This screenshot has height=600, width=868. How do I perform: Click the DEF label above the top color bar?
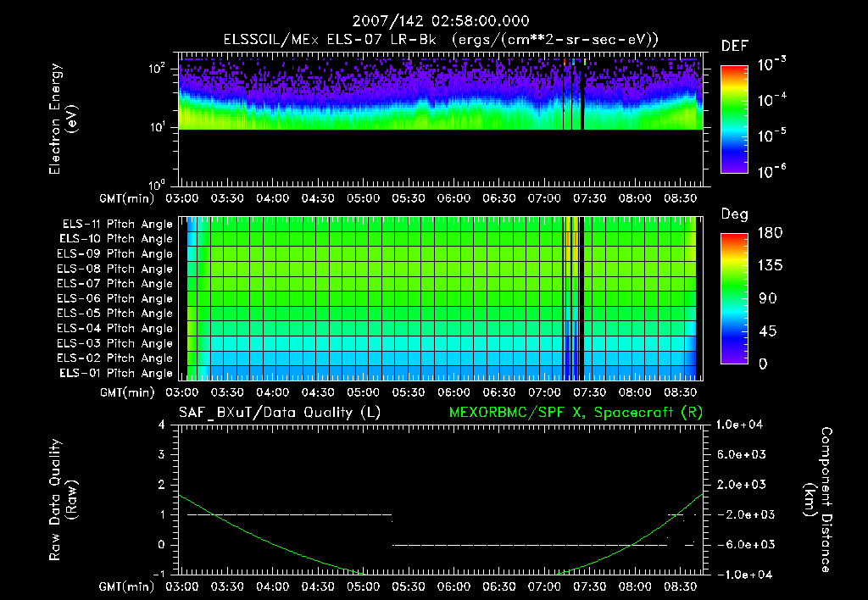(734, 47)
